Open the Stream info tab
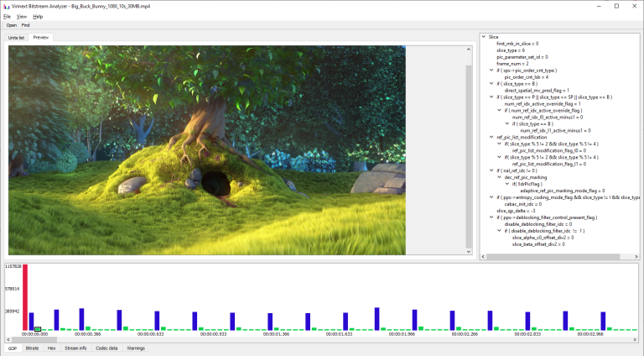Screen dimensions: 644x356 click(x=75, y=348)
